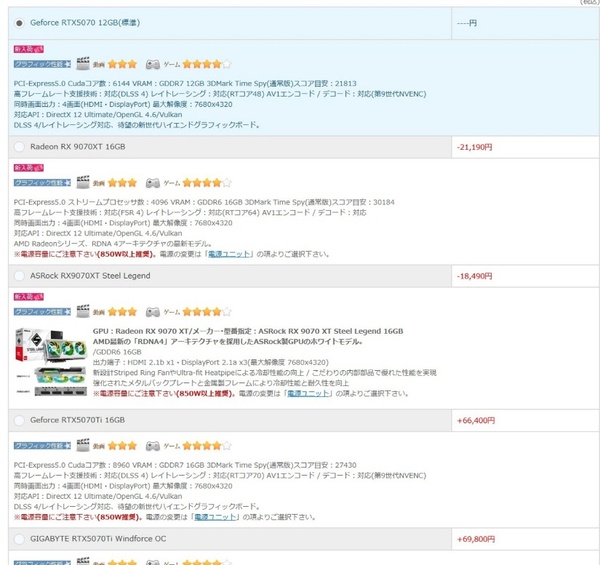The height and width of the screenshot is (565, 600).
Task: Click the game controller icon for Radeon RX 9070XT
Action: click(x=153, y=183)
